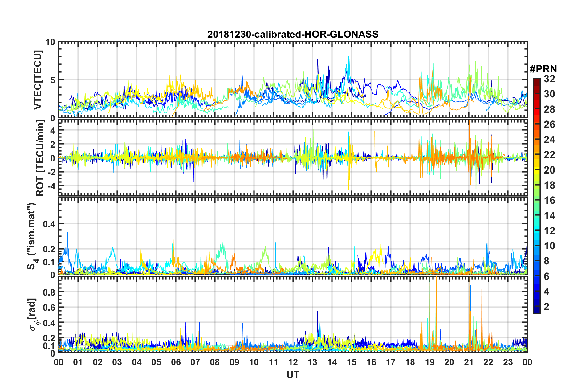The height and width of the screenshot is (392, 586).
Task: Click the 23 hour tick on the UT axis
Action: (508, 362)
